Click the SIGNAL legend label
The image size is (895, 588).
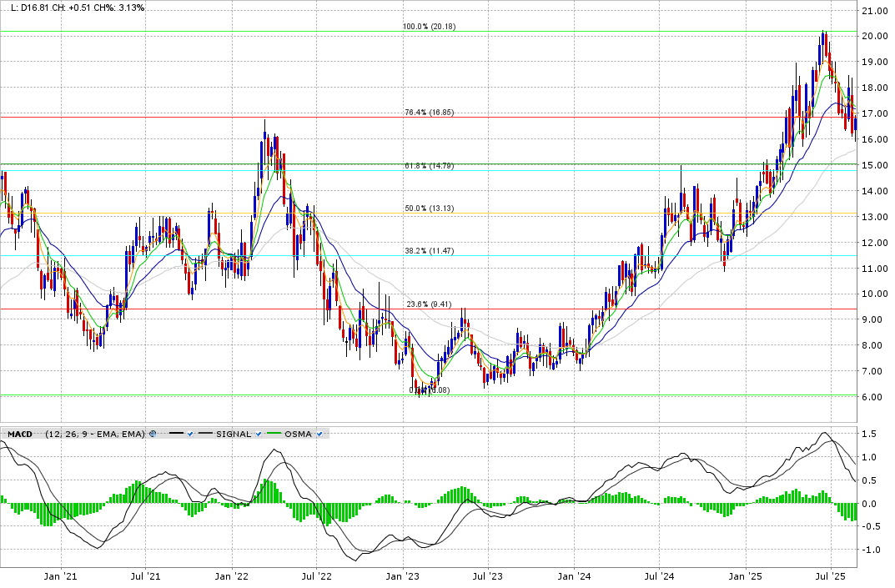click(234, 434)
